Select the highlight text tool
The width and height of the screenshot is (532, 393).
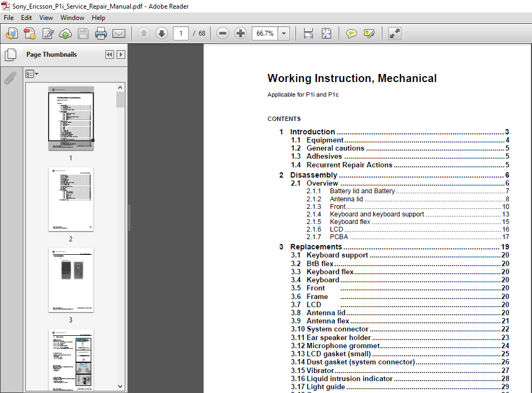pos(369,33)
